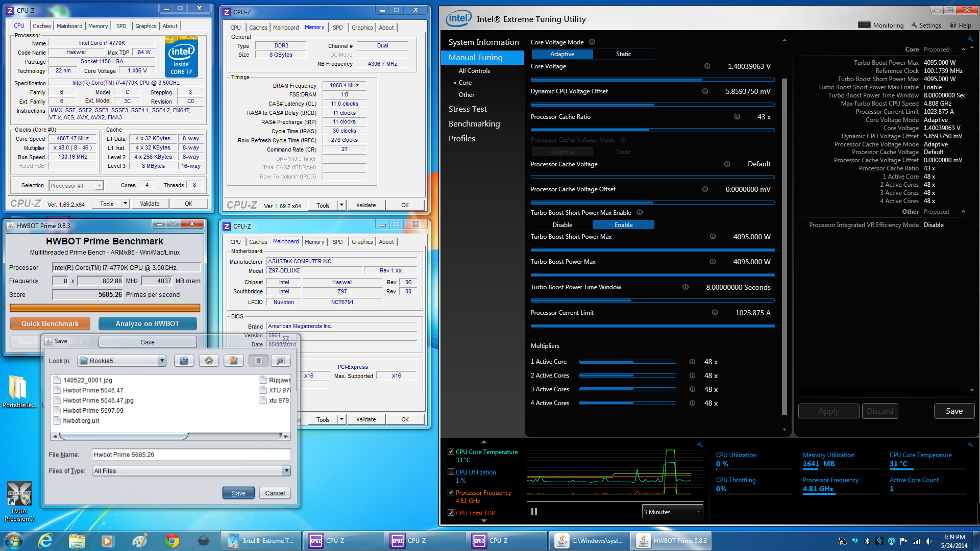Set Core Voltage Mode to Static
Screen dimensions: 980x551
coord(623,54)
